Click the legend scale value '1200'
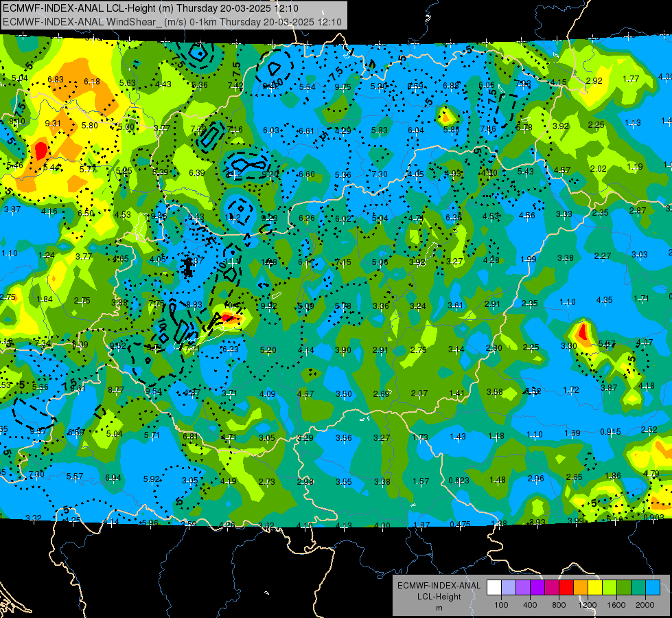672x618 pixels. pos(587,605)
